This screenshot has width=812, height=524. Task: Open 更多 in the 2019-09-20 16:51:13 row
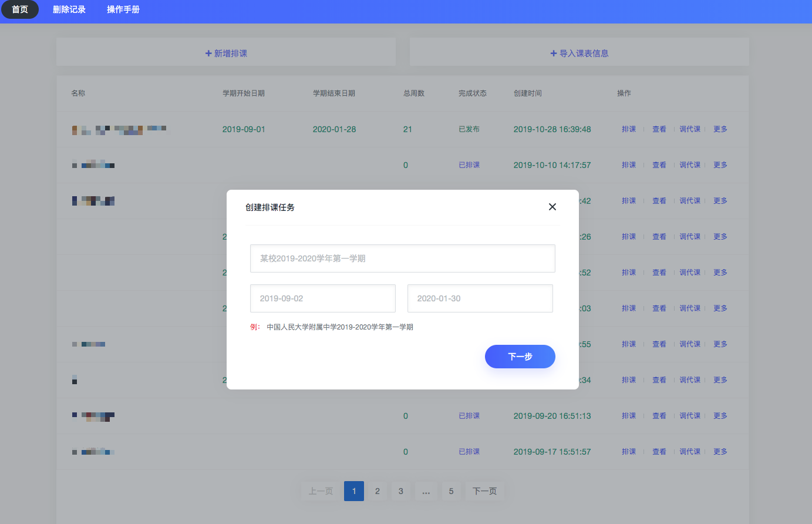point(720,416)
